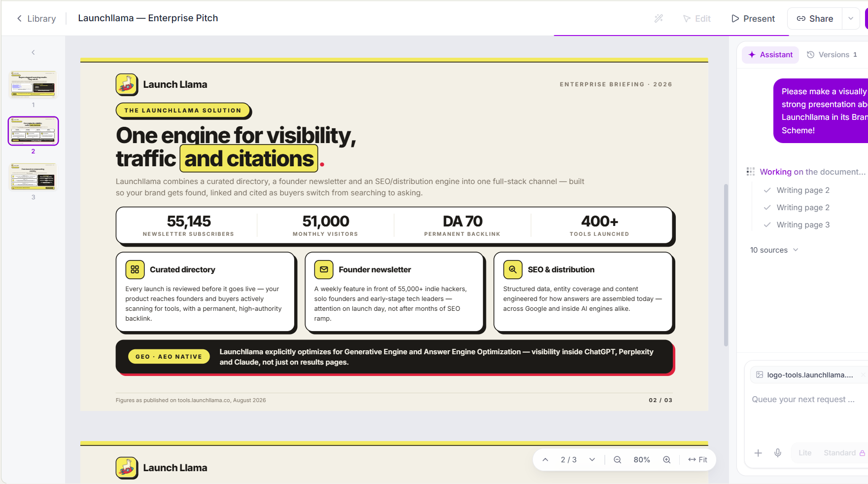Screen dimensions: 868x484
Task: Select the Lite mode option
Action: pyautogui.click(x=805, y=453)
